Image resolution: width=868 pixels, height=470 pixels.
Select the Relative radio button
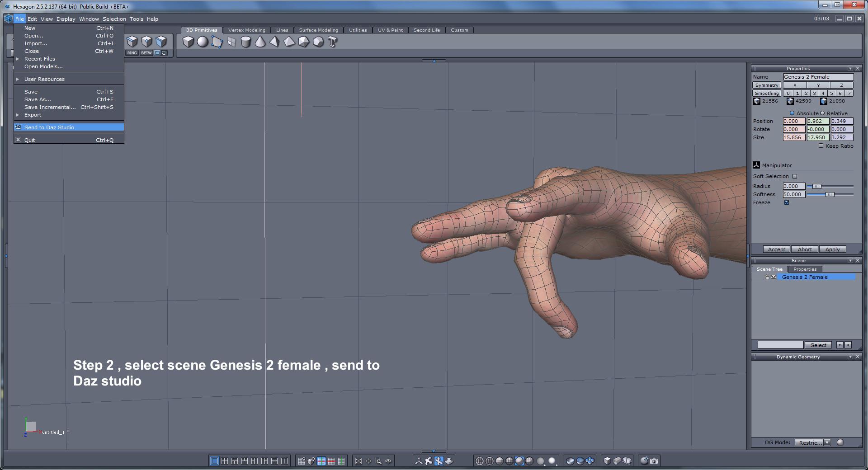pyautogui.click(x=823, y=113)
